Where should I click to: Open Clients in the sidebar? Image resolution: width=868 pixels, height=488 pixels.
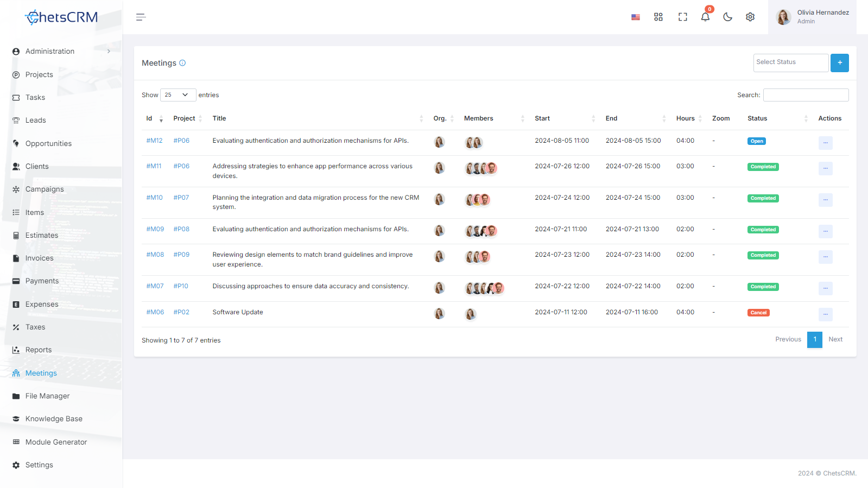click(37, 167)
